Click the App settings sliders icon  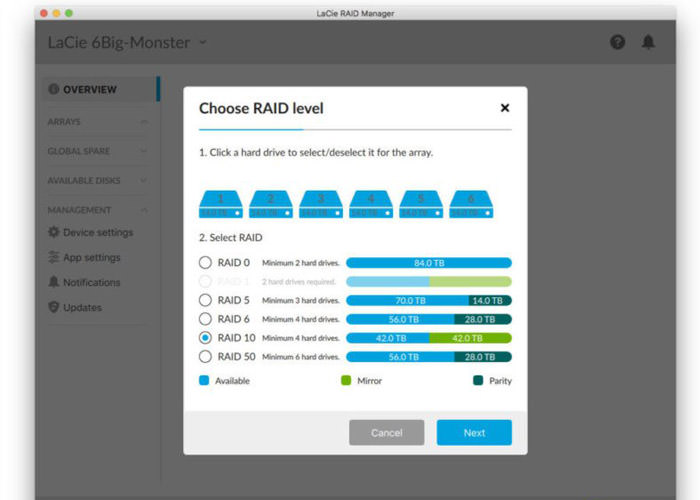click(x=54, y=257)
